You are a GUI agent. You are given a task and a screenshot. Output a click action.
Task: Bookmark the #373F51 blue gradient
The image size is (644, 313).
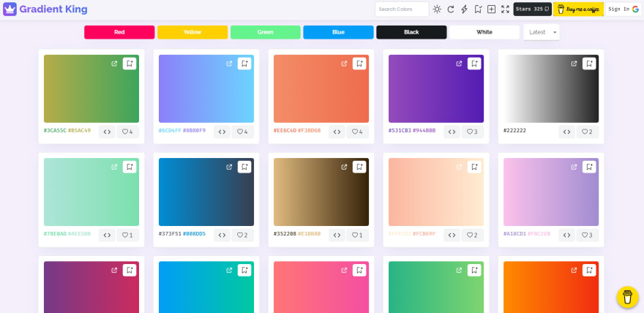click(x=244, y=167)
